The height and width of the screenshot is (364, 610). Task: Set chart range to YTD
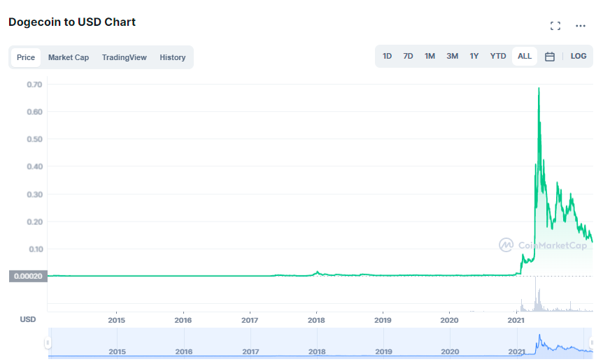click(498, 57)
